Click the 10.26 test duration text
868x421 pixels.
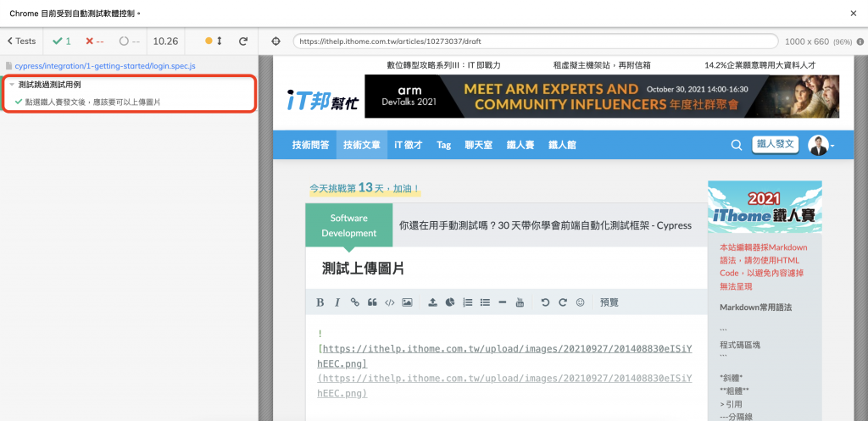click(x=165, y=41)
